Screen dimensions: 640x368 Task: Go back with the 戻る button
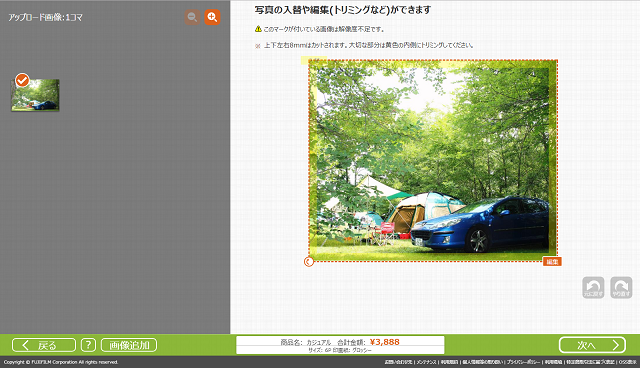pyautogui.click(x=44, y=345)
